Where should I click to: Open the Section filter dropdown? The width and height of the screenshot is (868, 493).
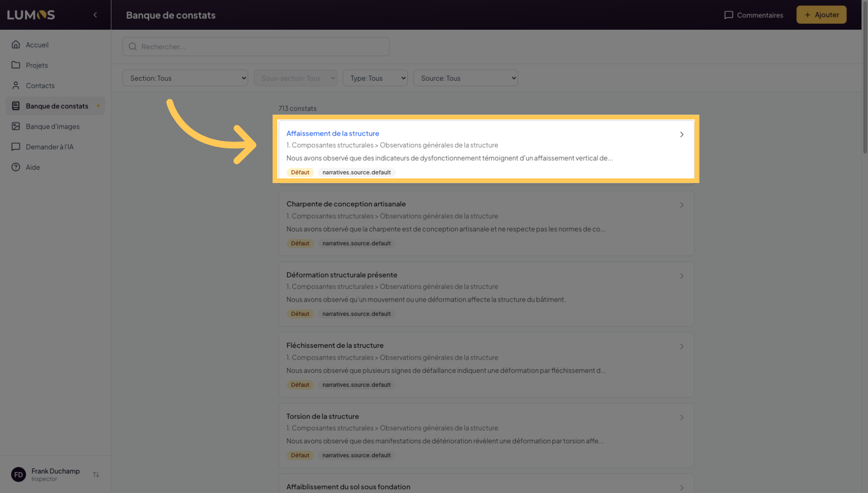click(185, 78)
